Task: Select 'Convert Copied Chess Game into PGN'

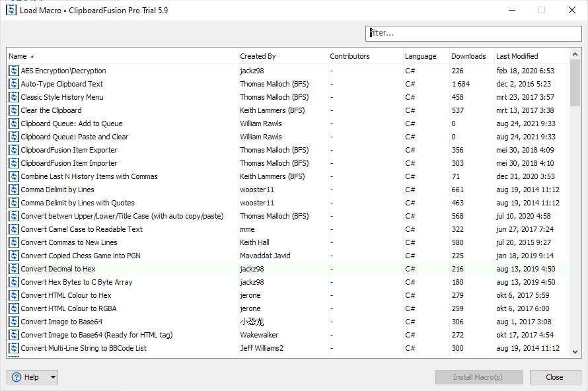Action: pos(81,256)
